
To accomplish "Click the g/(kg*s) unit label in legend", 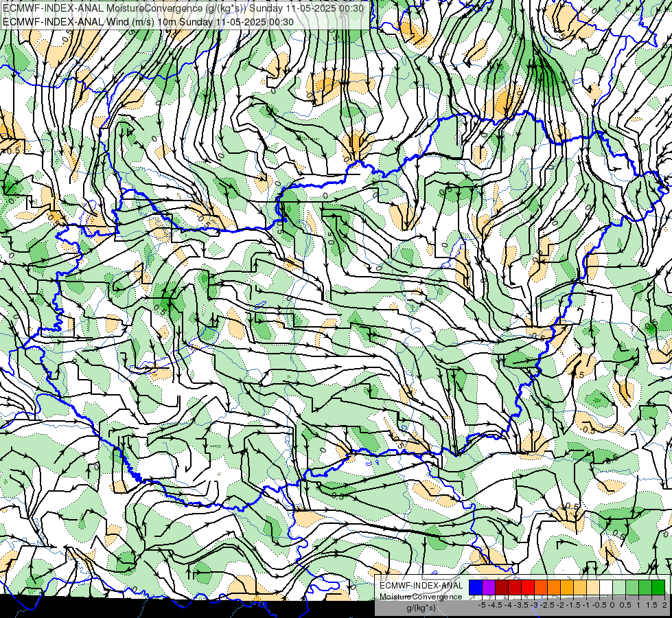I will pyautogui.click(x=421, y=608).
